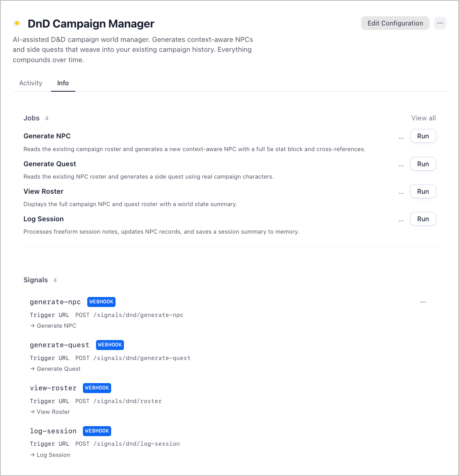The height and width of the screenshot is (476, 459).
Task: Follow the arrow link to Log Session
Action: point(50,455)
